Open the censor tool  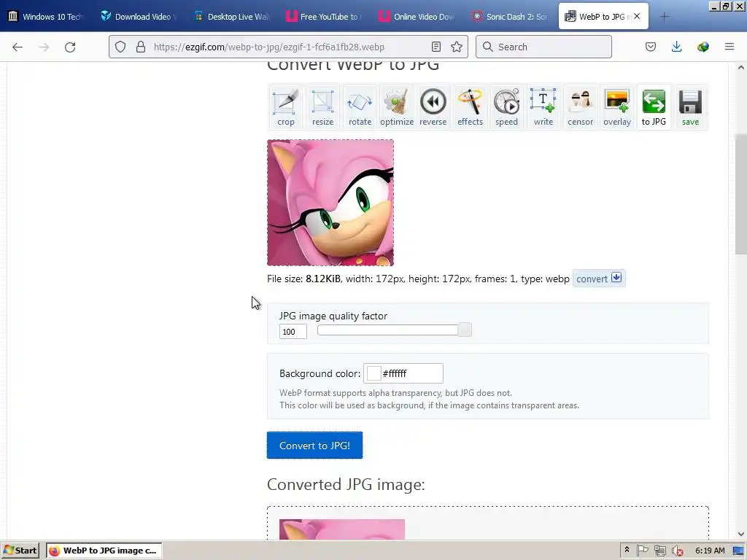click(580, 107)
